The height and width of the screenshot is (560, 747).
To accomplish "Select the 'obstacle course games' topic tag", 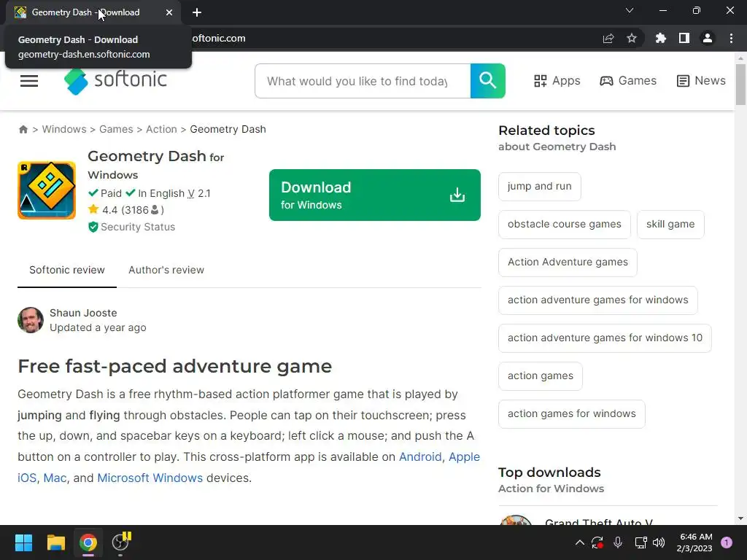I will [565, 225].
